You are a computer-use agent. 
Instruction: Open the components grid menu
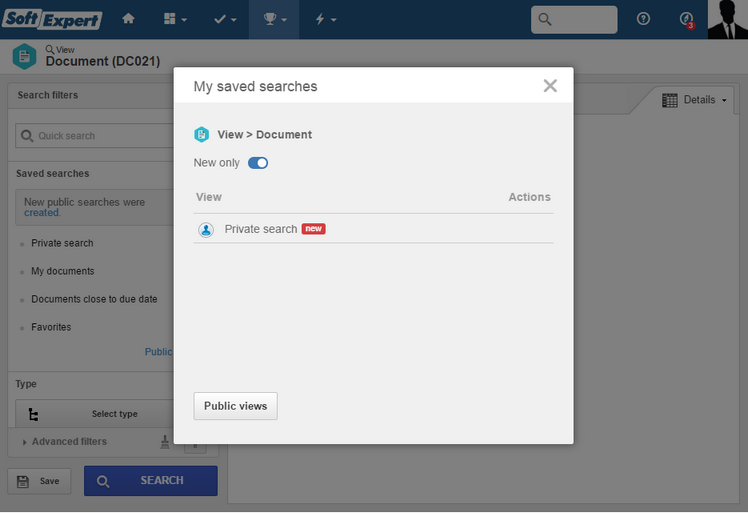point(175,19)
